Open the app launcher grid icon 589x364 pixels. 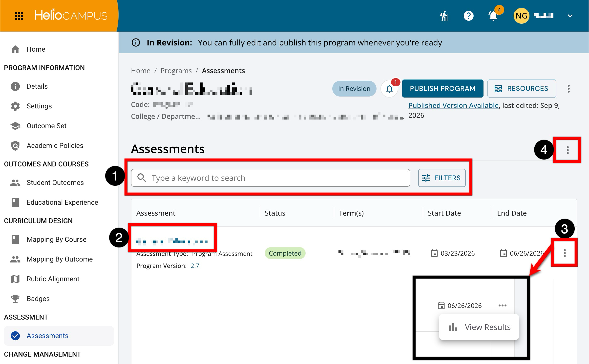(x=19, y=16)
